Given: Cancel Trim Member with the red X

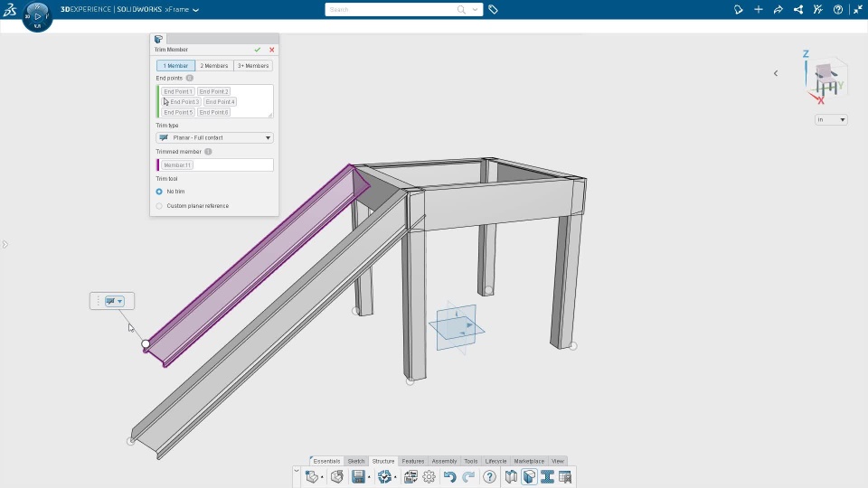Looking at the screenshot, I should pos(272,50).
